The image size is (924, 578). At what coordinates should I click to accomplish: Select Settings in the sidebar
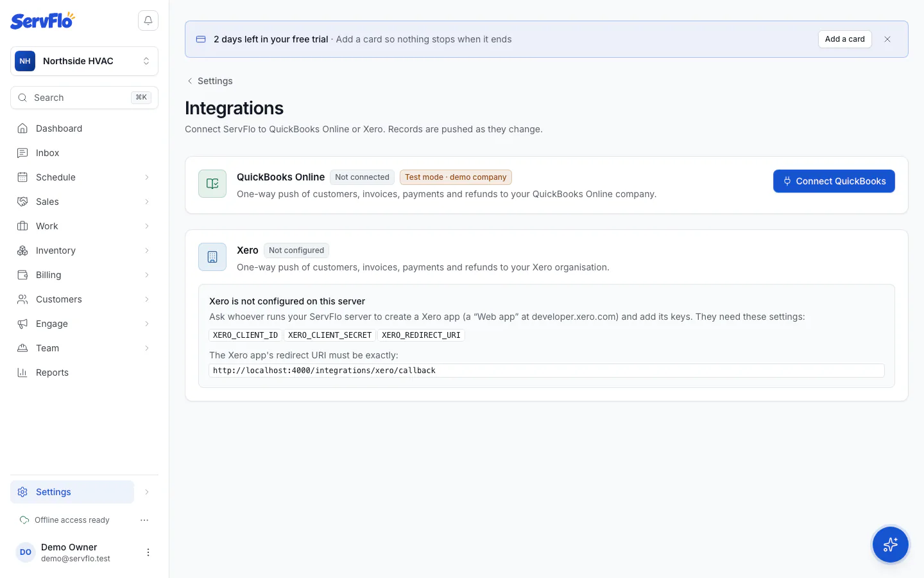(72, 492)
